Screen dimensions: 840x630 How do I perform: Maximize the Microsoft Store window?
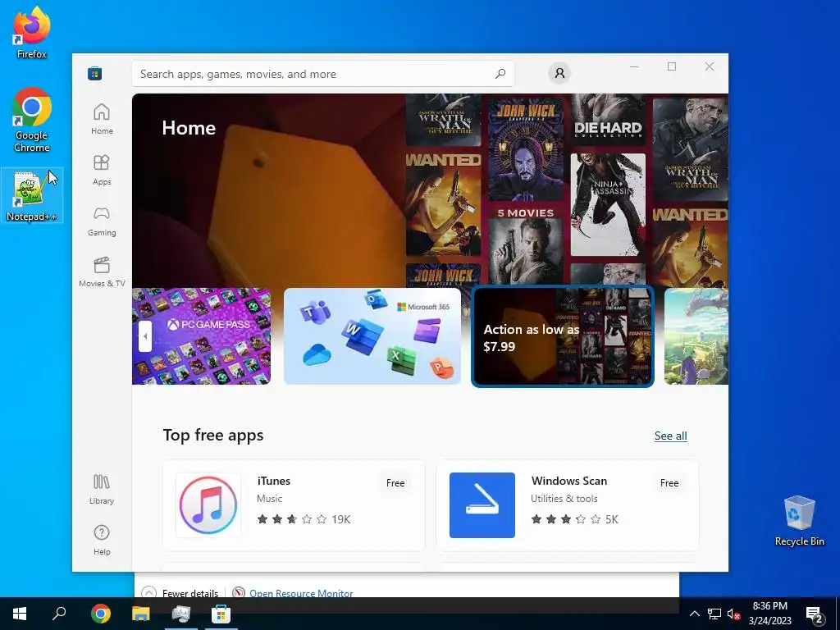(672, 66)
